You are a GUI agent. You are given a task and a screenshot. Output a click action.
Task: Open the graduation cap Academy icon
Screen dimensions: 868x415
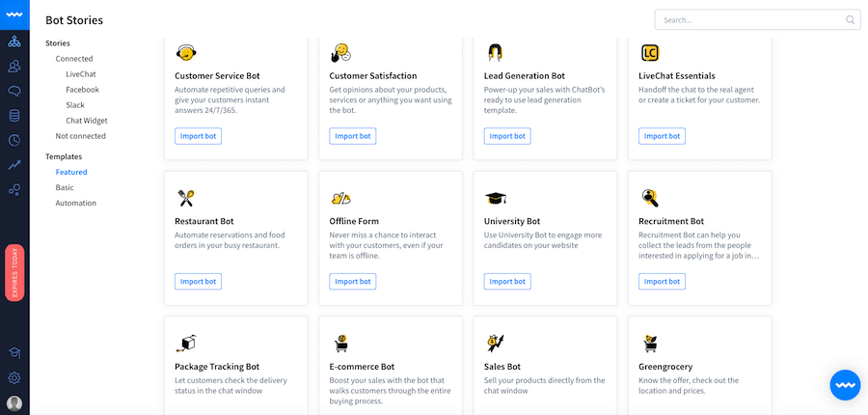pyautogui.click(x=14, y=353)
